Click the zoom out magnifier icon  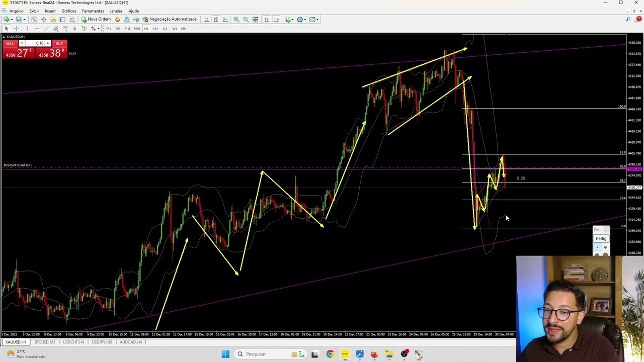point(246,19)
